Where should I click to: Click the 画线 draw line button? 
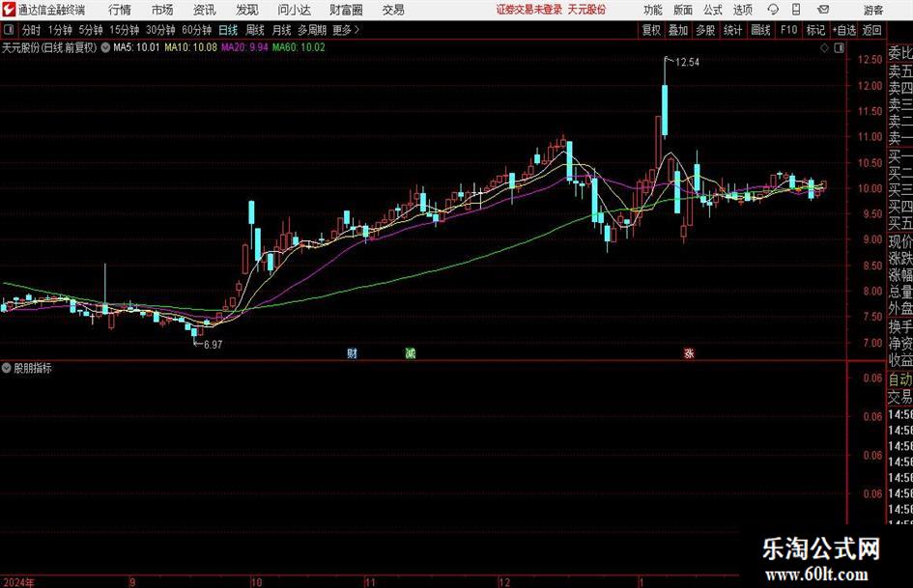click(x=761, y=30)
